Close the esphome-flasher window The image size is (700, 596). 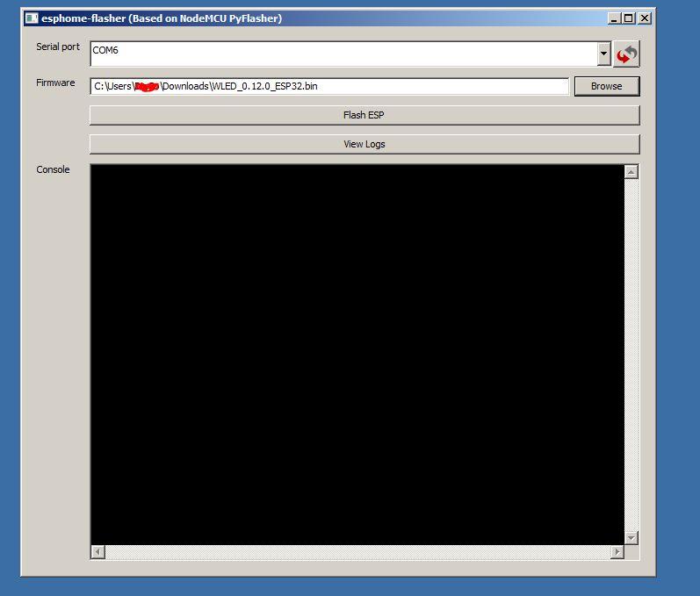644,18
